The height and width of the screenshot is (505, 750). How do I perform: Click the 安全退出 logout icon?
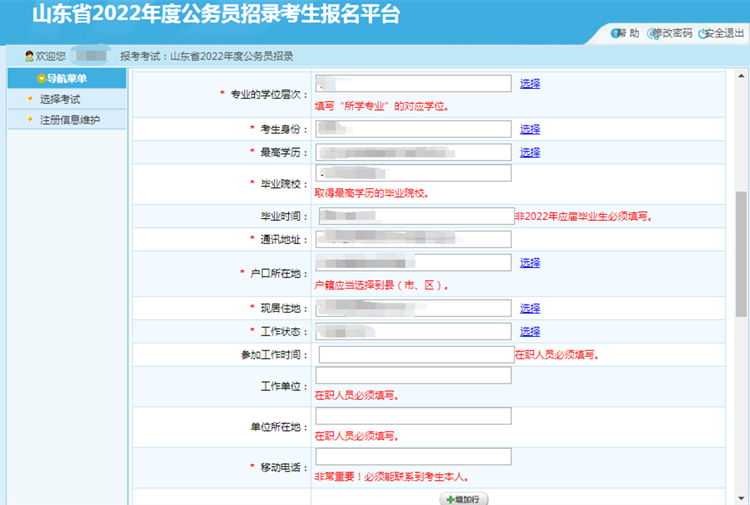click(703, 33)
